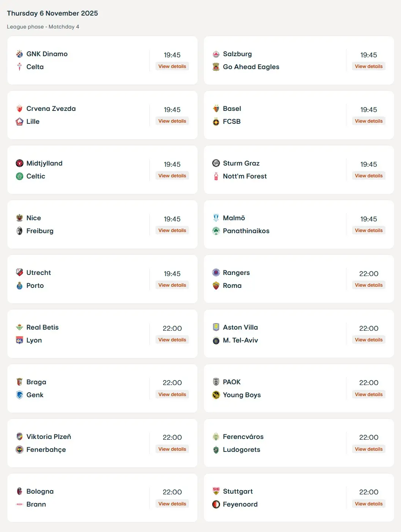Click the Viktoria Plzeň team name

pos(49,437)
